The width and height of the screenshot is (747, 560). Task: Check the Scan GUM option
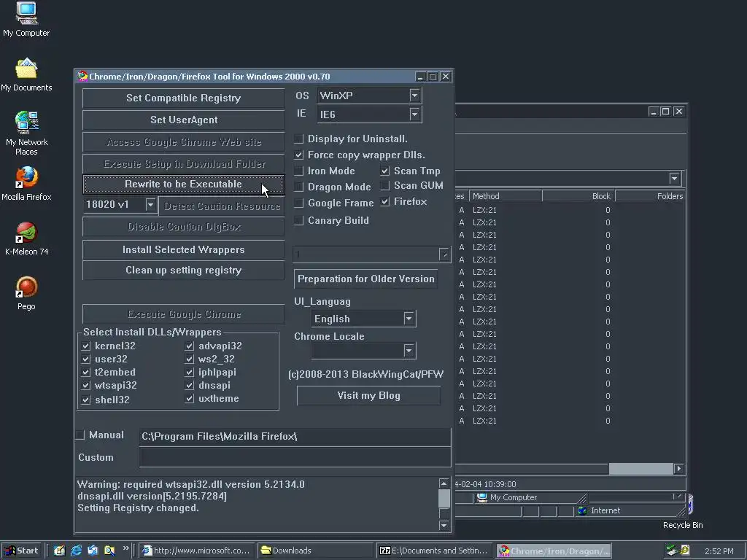(385, 185)
